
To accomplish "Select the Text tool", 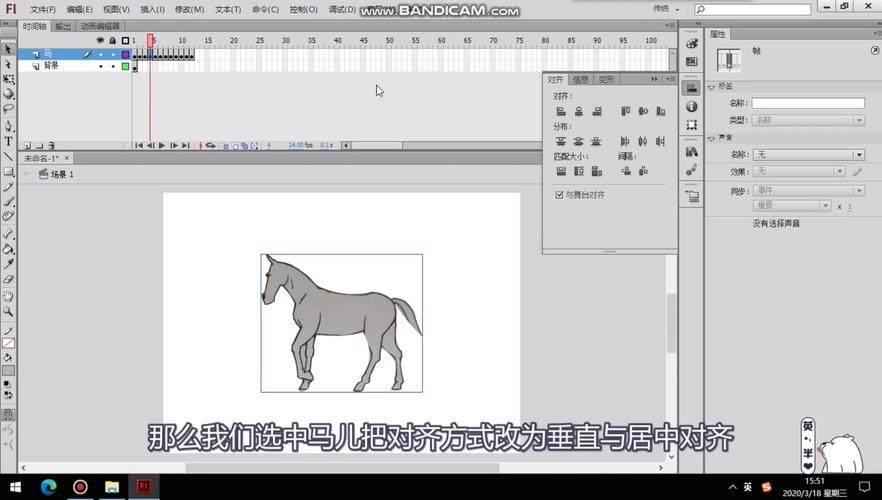I will (x=8, y=141).
